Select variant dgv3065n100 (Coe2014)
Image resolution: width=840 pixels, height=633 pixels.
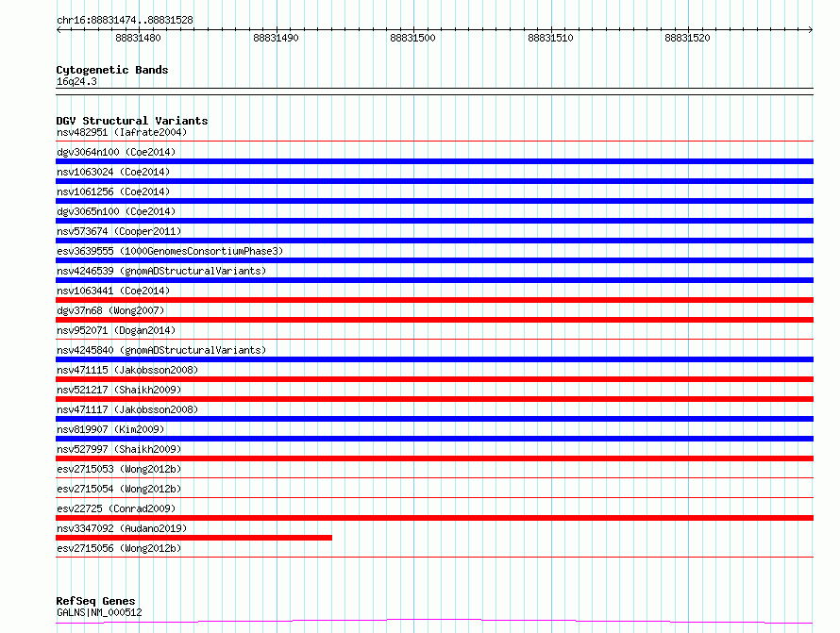point(116,211)
